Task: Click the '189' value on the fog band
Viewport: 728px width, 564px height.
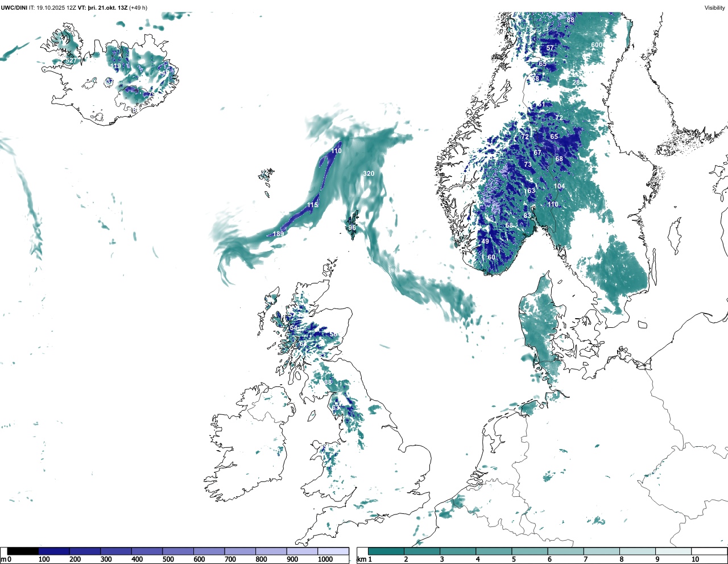Action: tap(278, 234)
